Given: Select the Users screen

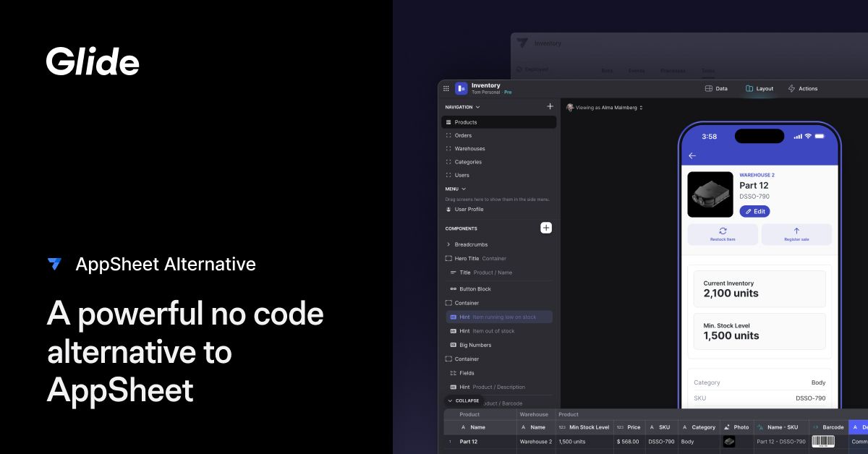Looking at the screenshot, I should [499, 175].
